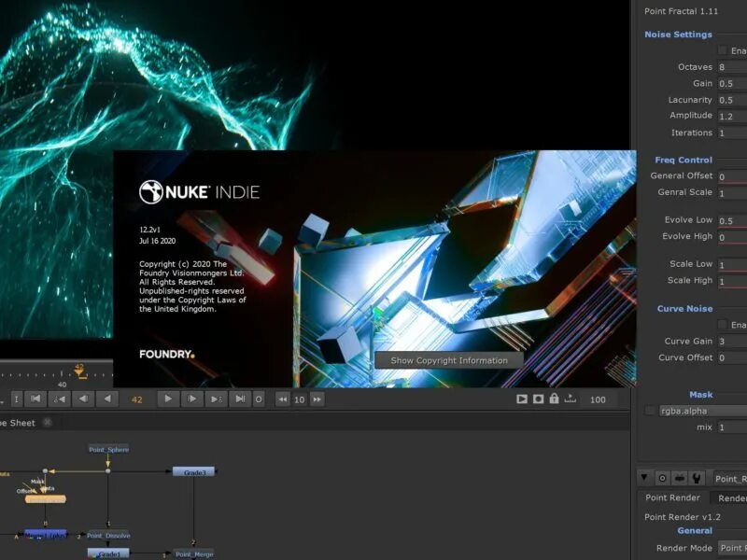Jump to previous keyframe in the viewer
This screenshot has height=560, width=747.
[x=60, y=399]
